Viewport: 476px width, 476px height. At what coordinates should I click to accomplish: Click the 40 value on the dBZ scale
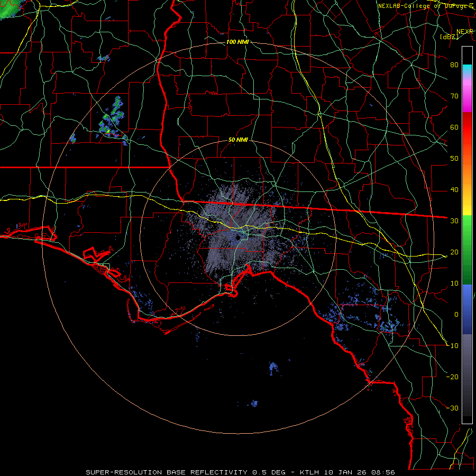pyautogui.click(x=454, y=190)
